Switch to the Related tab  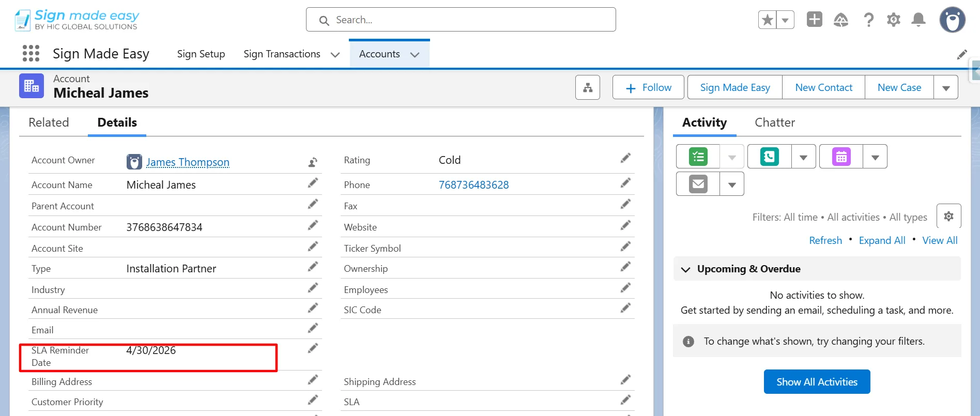(49, 122)
